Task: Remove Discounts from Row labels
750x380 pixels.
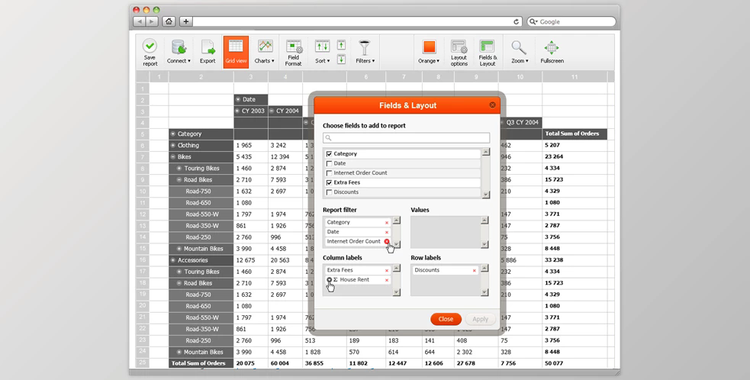Action: 474,270
